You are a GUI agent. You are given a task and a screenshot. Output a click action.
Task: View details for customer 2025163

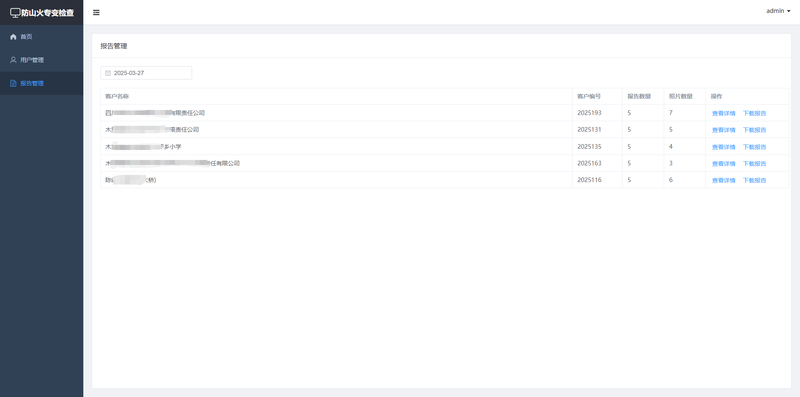click(x=723, y=164)
